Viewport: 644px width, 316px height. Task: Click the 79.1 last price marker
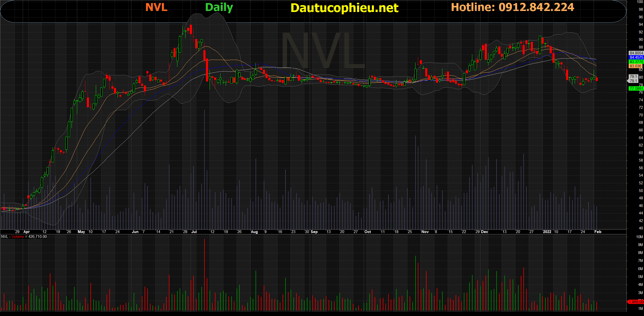point(633,79)
